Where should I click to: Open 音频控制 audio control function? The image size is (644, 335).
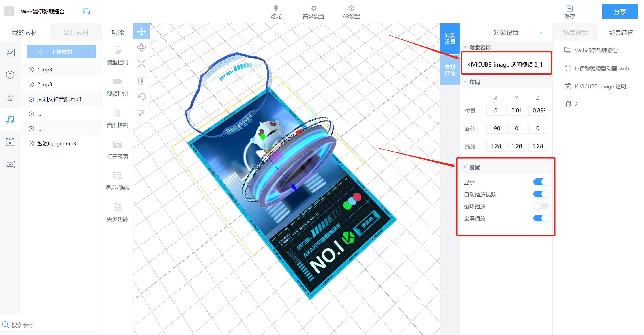click(117, 118)
